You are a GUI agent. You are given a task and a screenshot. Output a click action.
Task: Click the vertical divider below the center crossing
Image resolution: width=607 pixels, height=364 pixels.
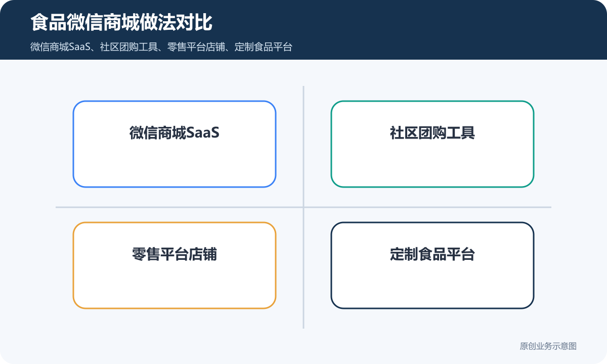pos(303,268)
